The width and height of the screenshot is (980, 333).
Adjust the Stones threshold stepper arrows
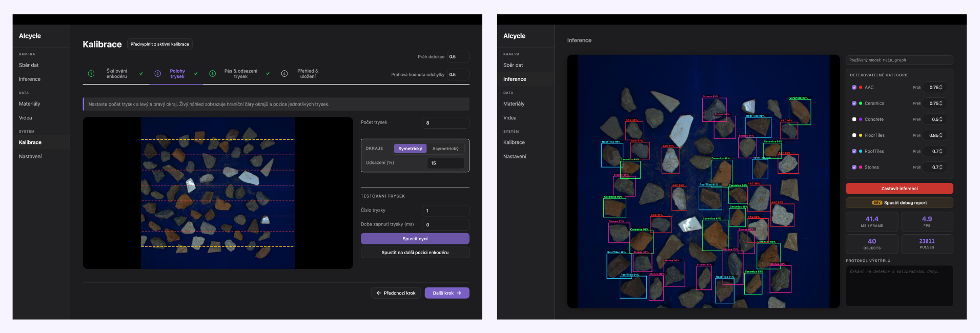941,168
